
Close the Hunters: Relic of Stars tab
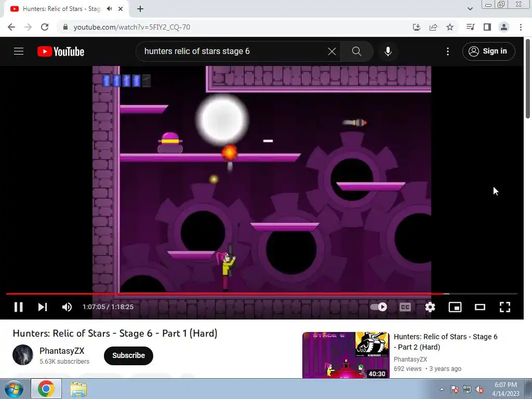point(121,9)
